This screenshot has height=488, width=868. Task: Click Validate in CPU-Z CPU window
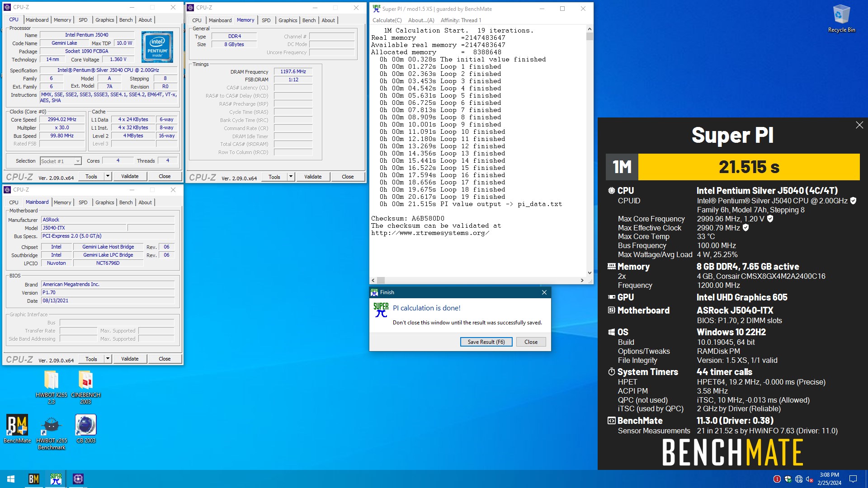point(130,176)
